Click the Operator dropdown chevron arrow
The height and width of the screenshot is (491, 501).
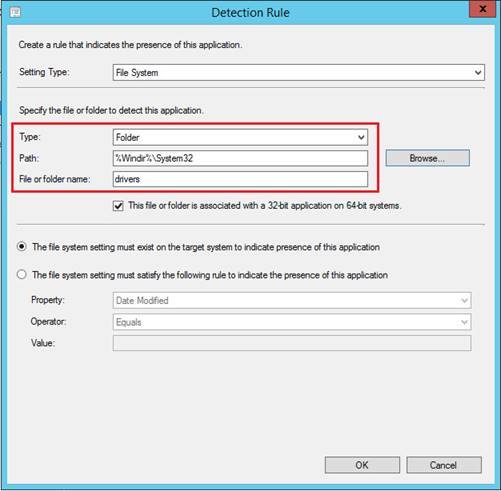point(464,322)
